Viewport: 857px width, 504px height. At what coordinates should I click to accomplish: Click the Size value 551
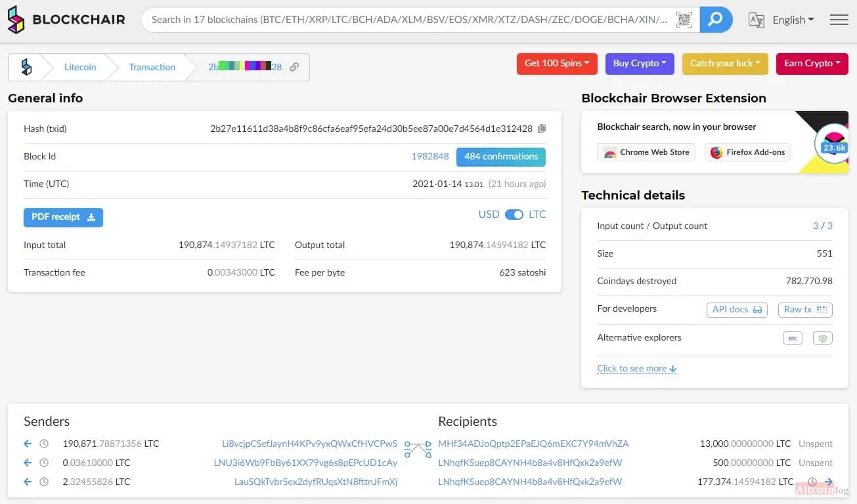[824, 253]
